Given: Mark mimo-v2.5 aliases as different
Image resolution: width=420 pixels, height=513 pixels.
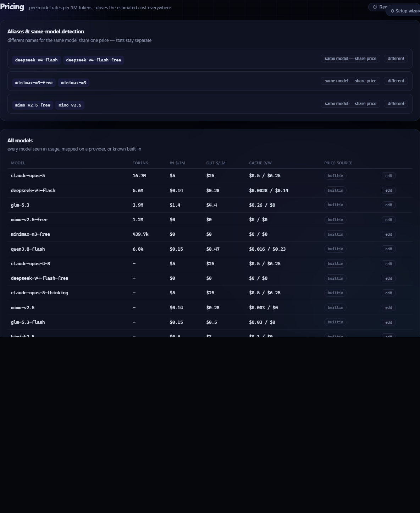Looking at the screenshot, I should pyautogui.click(x=396, y=104).
